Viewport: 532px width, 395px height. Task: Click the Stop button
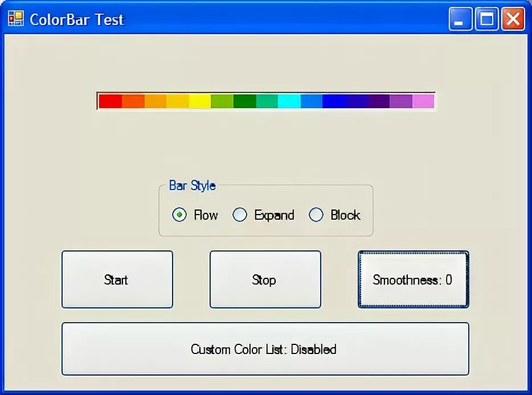click(x=265, y=279)
